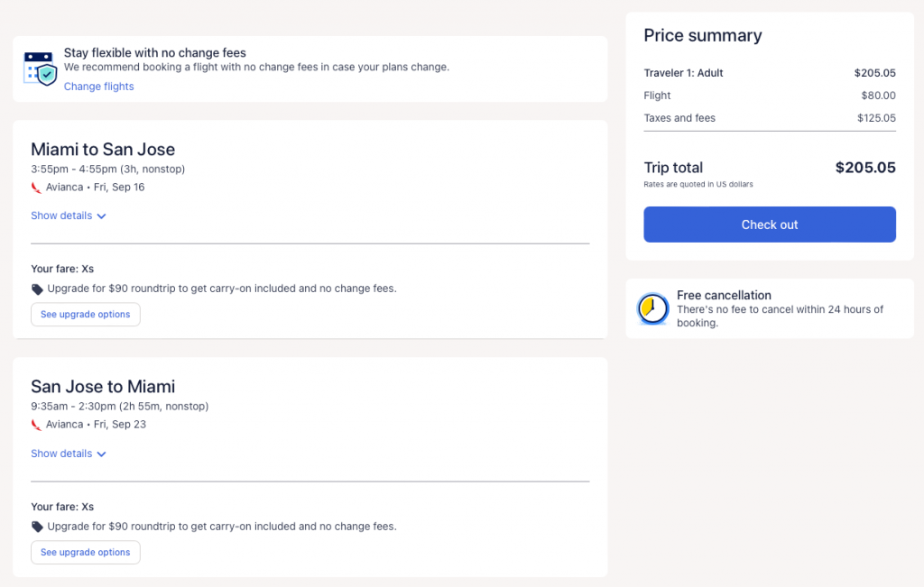Click the Miami to San Jose heading
The height and width of the screenshot is (587, 924).
click(103, 149)
